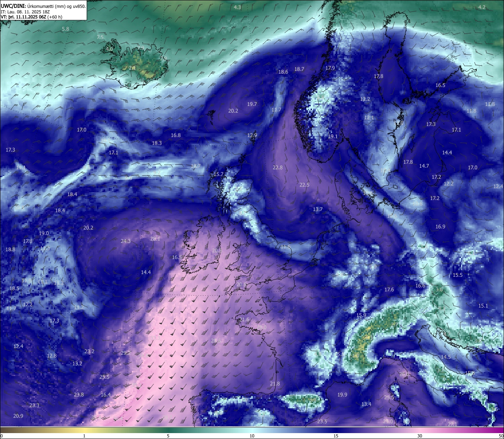
Task: Click the 23.8 value at lower left
Action: click(x=79, y=395)
